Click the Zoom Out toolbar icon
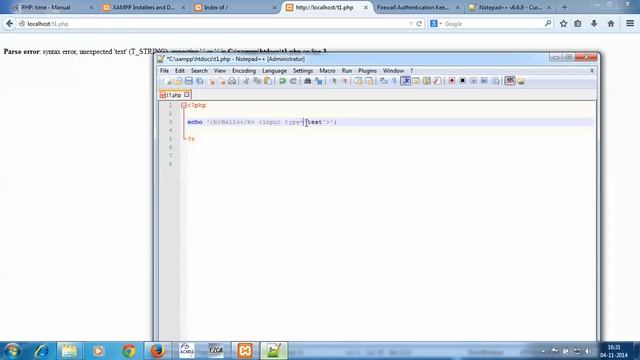Screen dimensions: 640x360 pyautogui.click(x=344, y=81)
